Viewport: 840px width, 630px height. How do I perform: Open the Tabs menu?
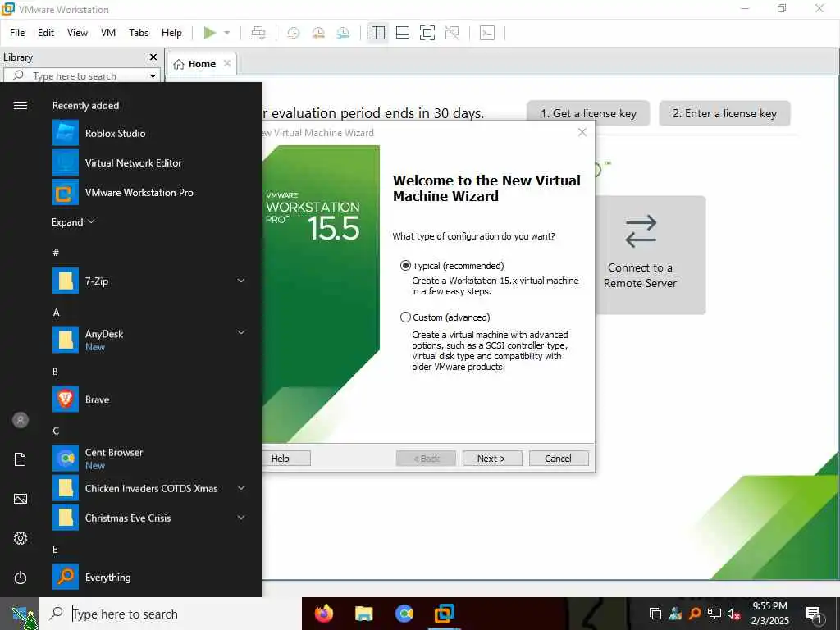click(x=139, y=33)
